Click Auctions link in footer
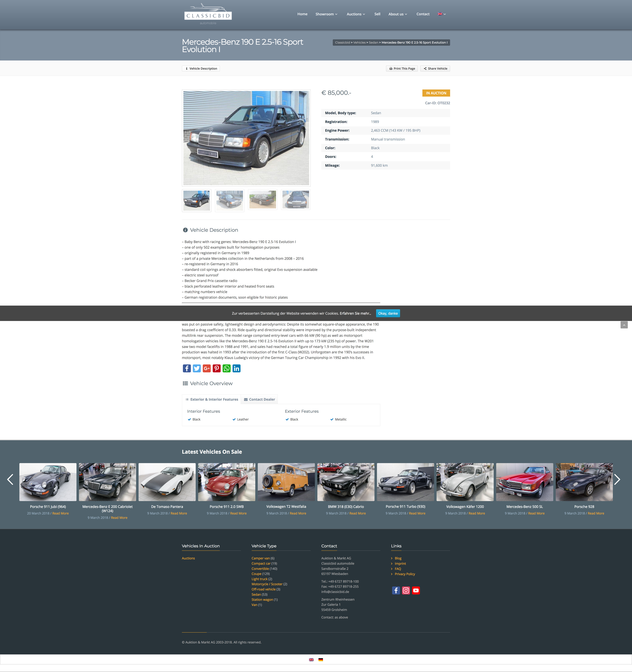This screenshot has height=672, width=632. (x=188, y=558)
